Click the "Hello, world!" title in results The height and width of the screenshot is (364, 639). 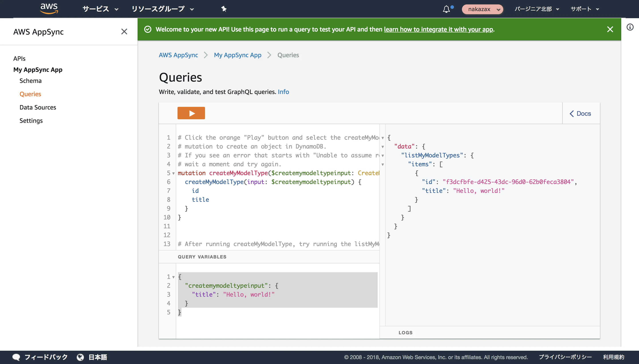(479, 191)
